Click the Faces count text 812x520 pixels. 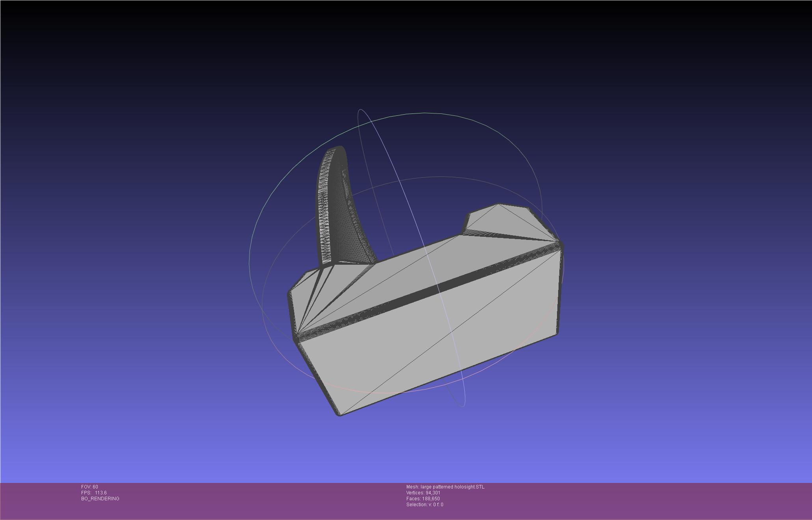coord(423,499)
